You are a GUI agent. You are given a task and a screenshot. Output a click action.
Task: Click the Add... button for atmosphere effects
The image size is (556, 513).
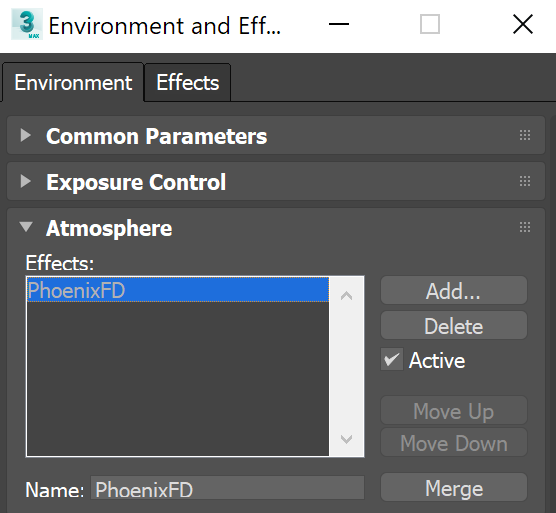click(454, 291)
